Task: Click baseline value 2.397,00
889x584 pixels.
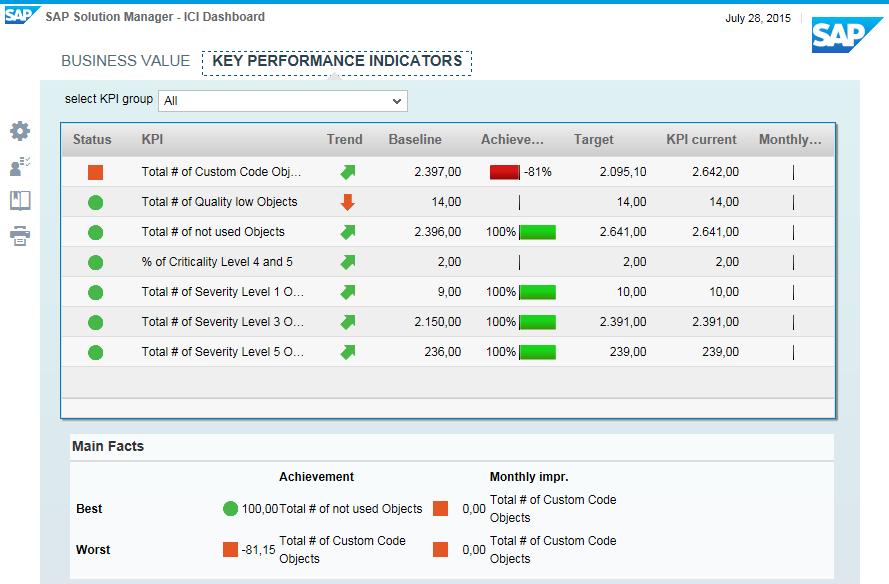Action: click(437, 172)
